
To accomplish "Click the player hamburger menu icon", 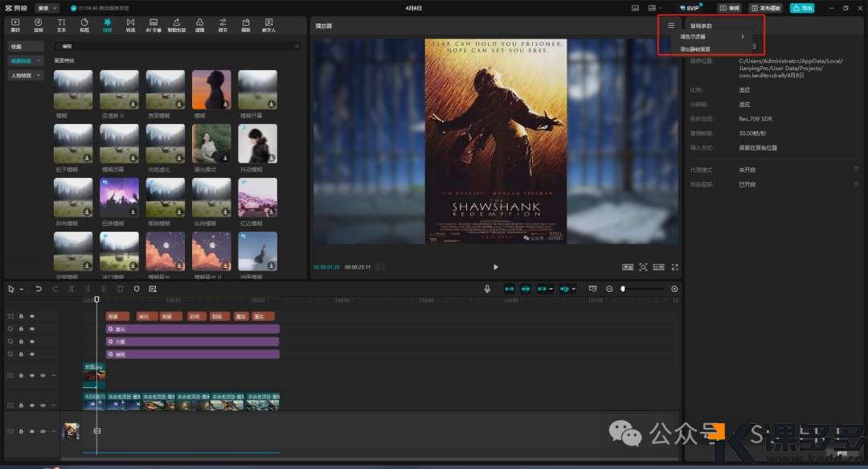I will [671, 26].
